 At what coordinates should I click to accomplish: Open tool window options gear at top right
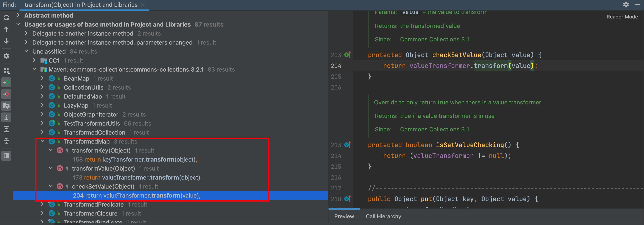[x=626, y=4]
